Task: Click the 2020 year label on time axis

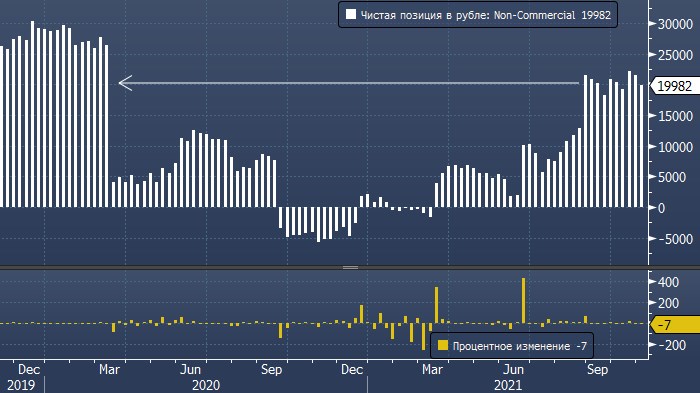Action: click(206, 385)
